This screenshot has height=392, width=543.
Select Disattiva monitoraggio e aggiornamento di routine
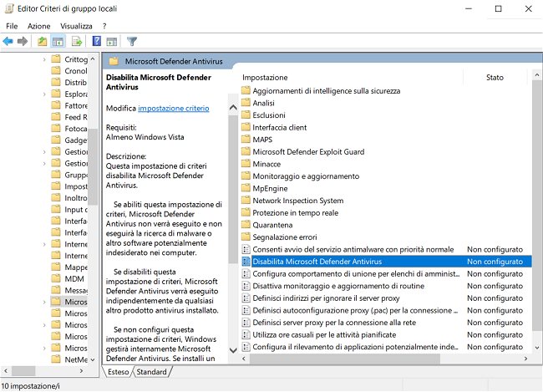(386, 286)
